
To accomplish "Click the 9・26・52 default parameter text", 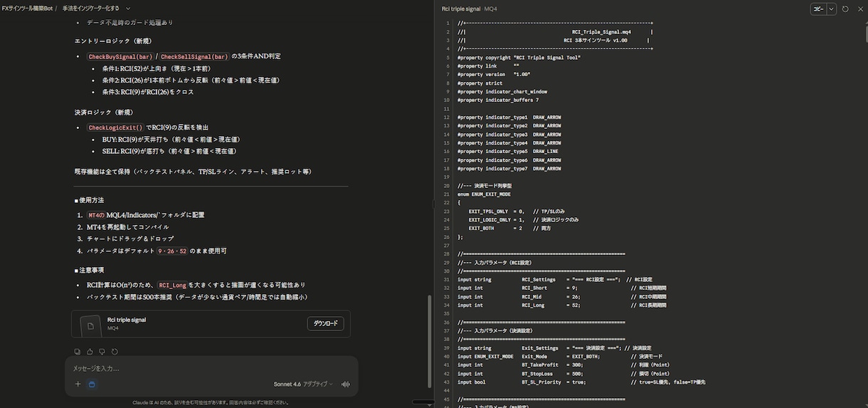I will click(x=172, y=251).
